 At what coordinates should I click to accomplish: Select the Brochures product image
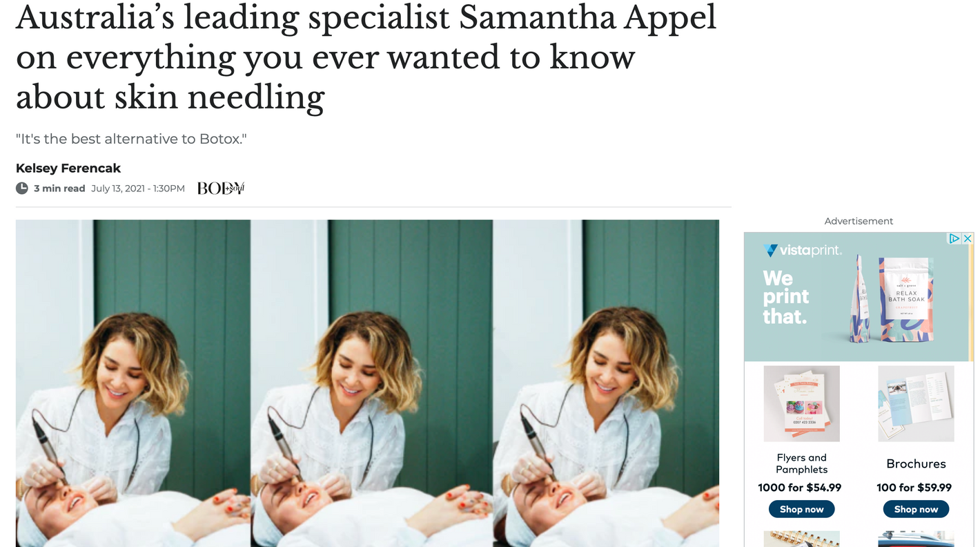point(916,403)
